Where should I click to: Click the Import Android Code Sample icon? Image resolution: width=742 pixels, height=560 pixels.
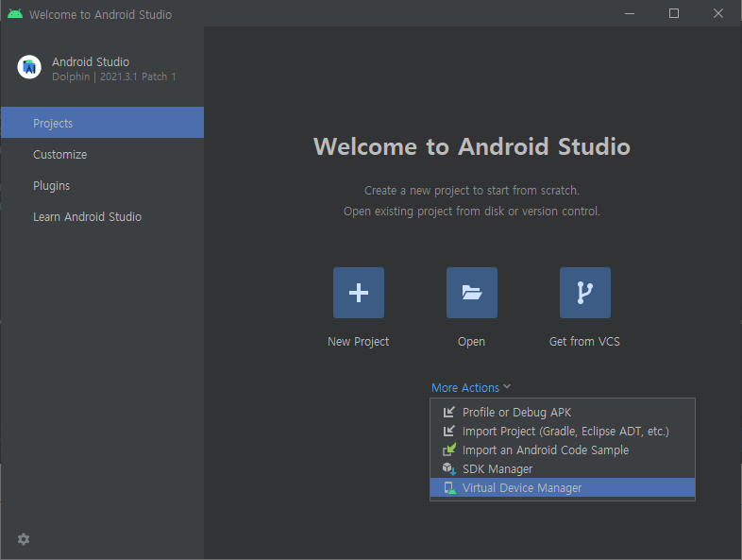(448, 450)
